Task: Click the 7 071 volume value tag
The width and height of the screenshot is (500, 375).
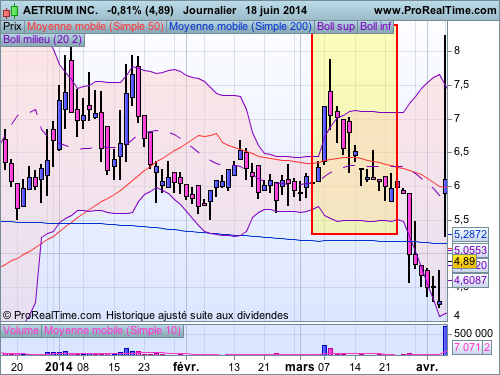Action: (467, 347)
